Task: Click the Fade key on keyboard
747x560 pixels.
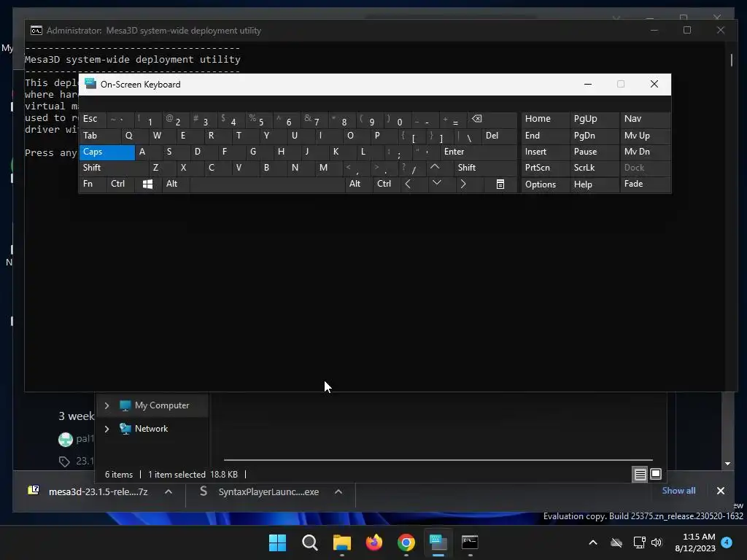Action: click(x=645, y=184)
